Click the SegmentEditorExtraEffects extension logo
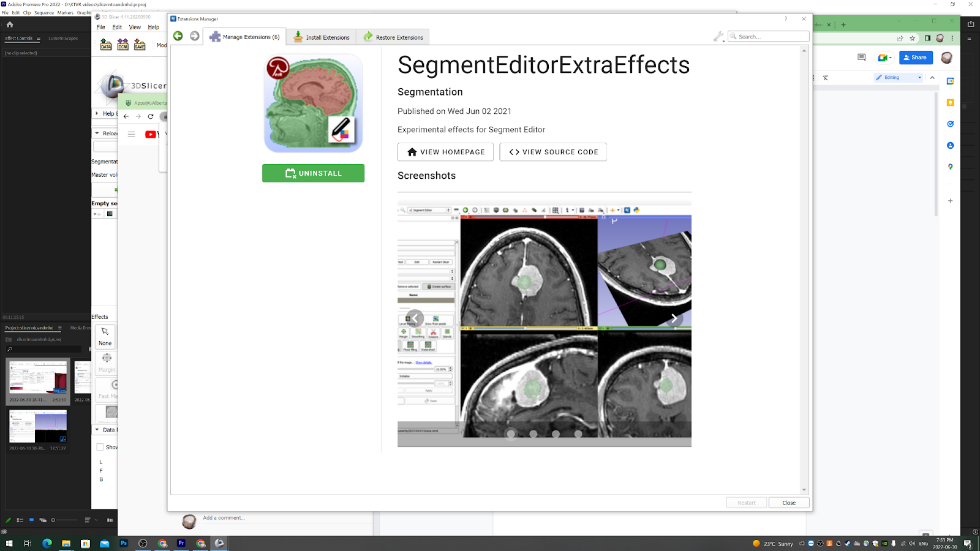980x551 pixels. [314, 103]
